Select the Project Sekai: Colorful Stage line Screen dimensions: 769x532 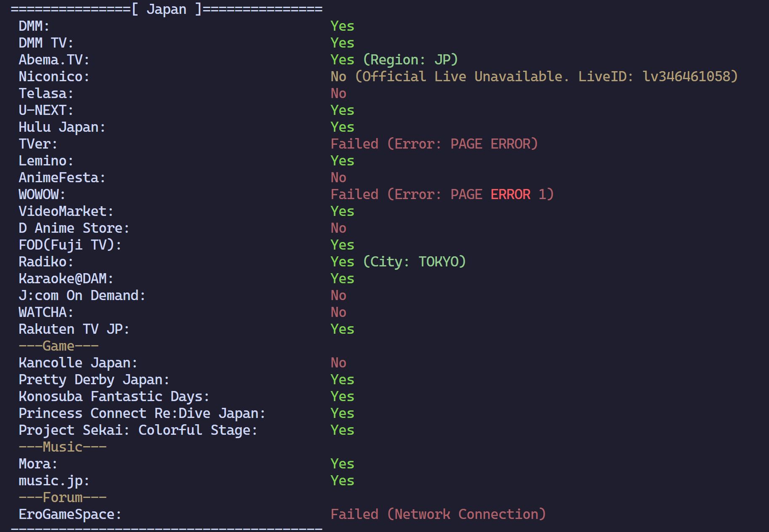(138, 430)
